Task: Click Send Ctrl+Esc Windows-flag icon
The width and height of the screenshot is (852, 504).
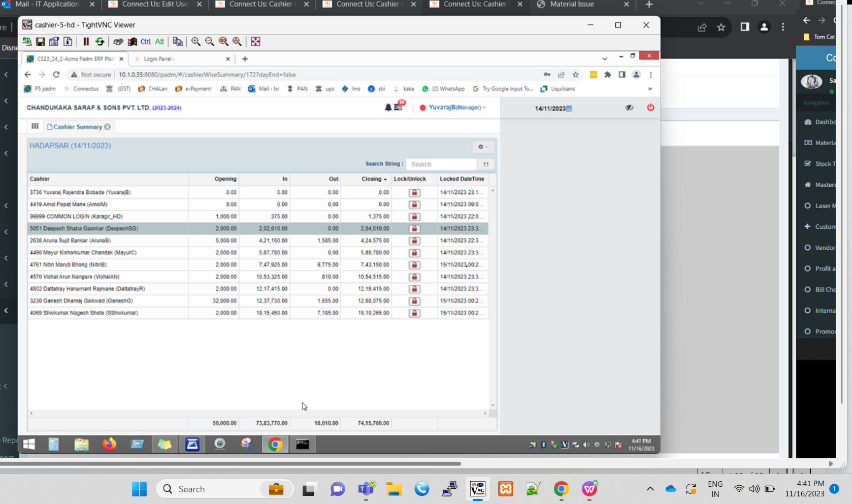Action: coord(132,42)
